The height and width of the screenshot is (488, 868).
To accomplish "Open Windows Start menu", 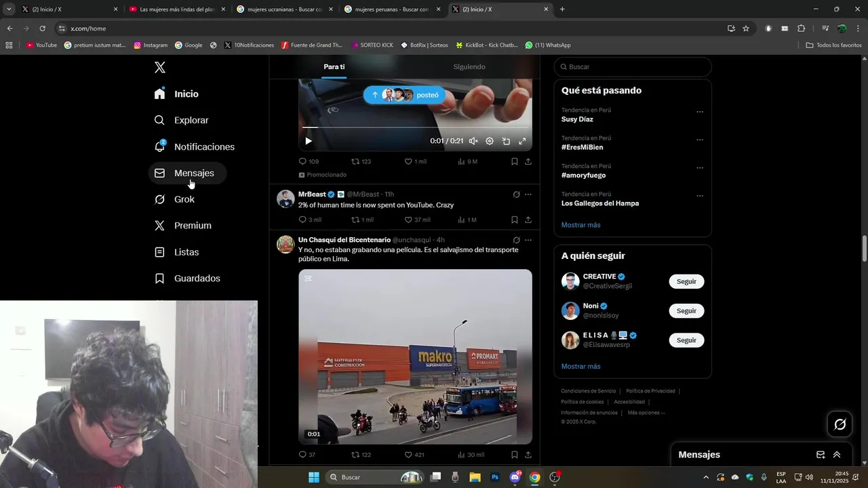I will pos(314,477).
